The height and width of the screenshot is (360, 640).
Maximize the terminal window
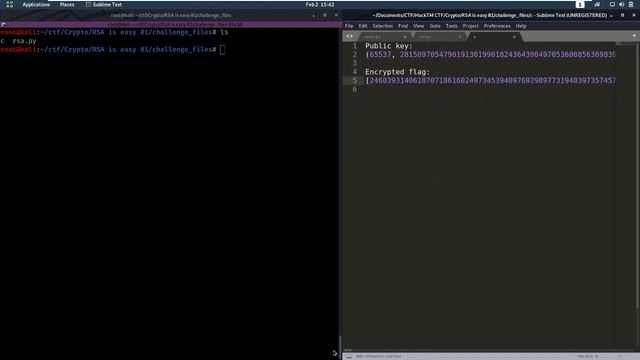[x=325, y=15]
